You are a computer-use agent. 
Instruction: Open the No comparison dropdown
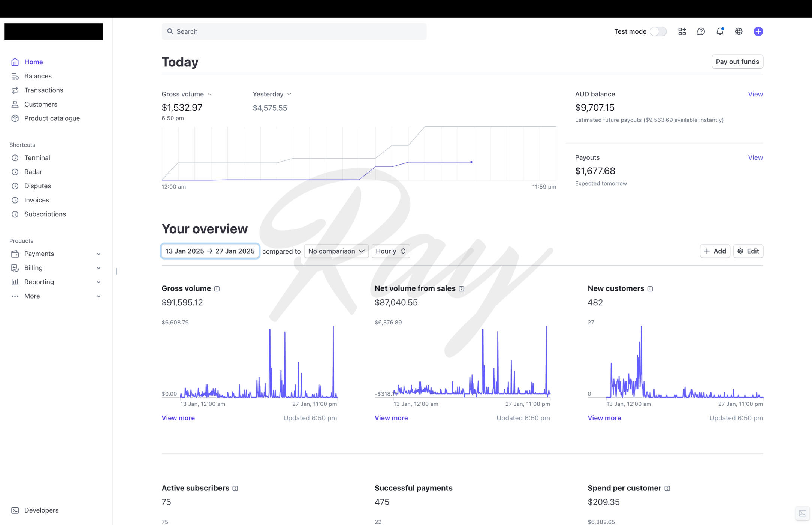coord(336,251)
